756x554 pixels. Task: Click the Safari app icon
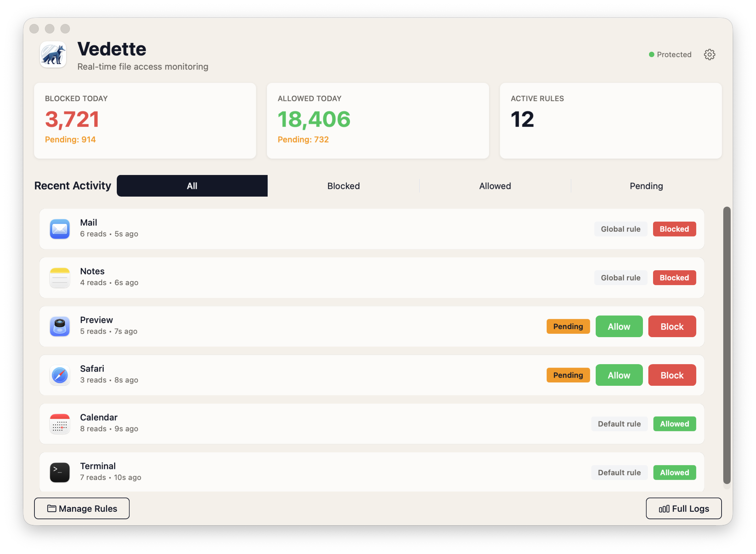click(x=59, y=375)
